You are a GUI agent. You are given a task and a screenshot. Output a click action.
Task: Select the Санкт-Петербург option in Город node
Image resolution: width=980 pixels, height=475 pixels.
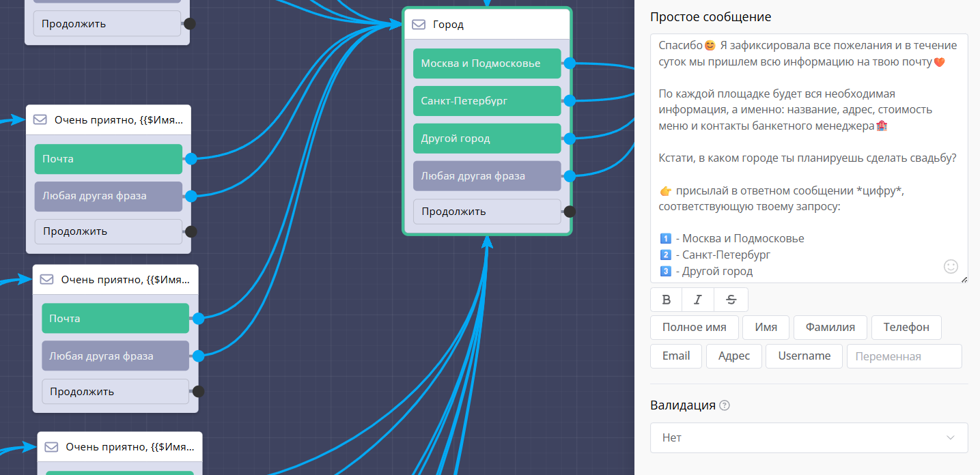(486, 101)
